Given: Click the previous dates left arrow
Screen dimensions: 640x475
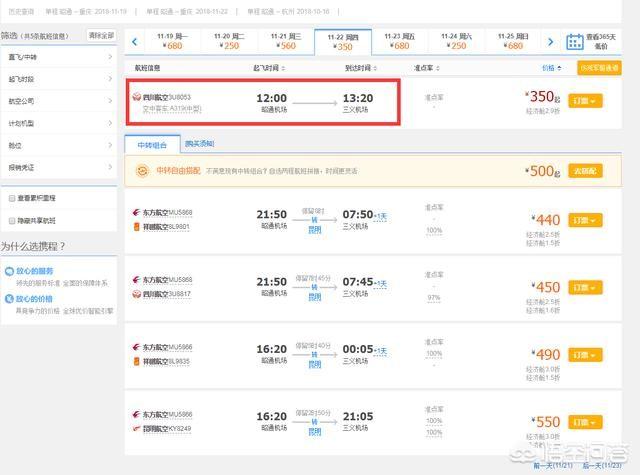Looking at the screenshot, I should (x=133, y=41).
